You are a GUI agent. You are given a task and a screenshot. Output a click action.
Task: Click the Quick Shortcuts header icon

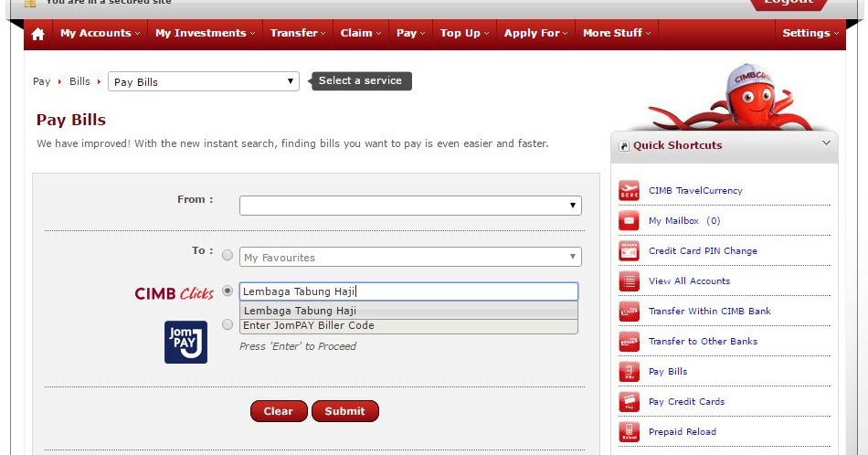click(x=624, y=146)
